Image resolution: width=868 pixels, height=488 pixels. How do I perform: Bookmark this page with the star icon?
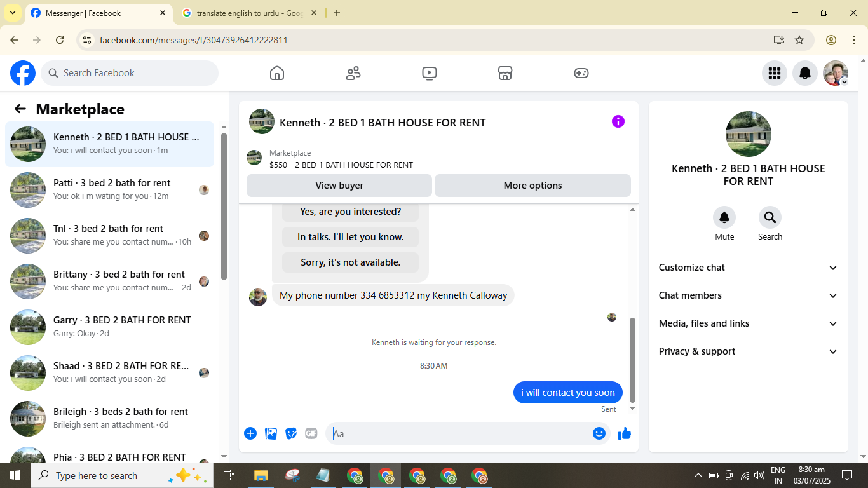click(799, 40)
